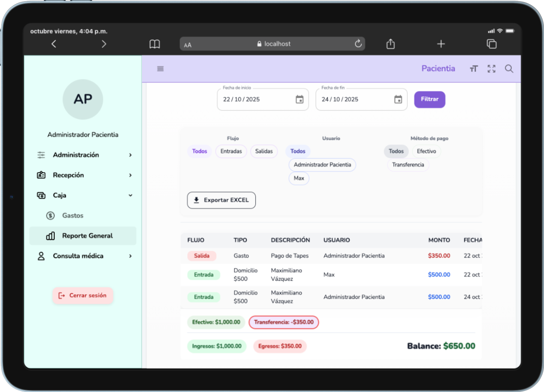Tap Safari share icon
Viewport: 544px width, 392px height.
390,44
